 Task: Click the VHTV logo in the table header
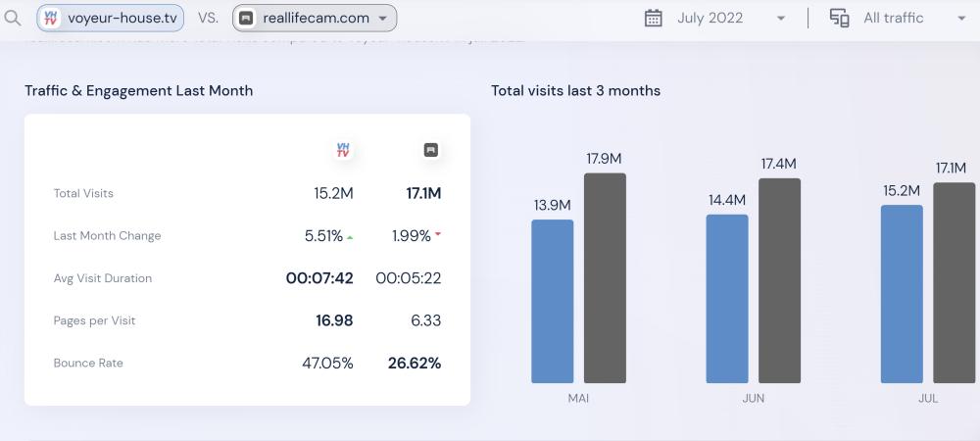(x=343, y=150)
